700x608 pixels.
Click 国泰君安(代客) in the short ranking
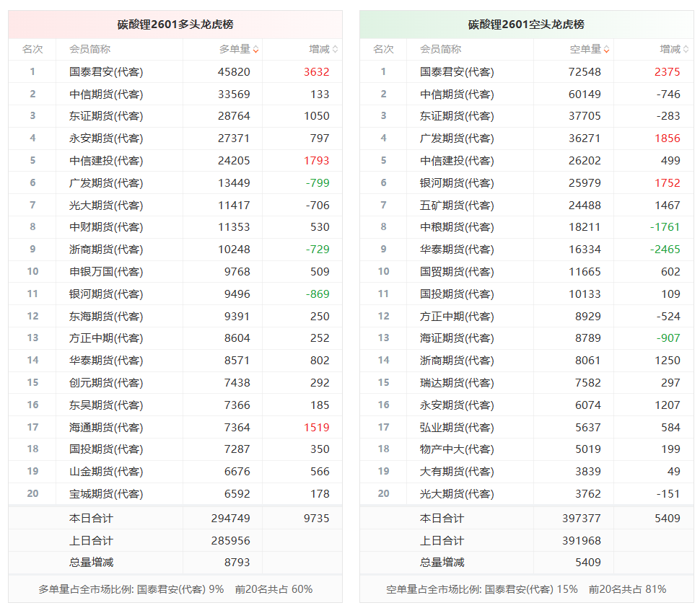click(457, 72)
